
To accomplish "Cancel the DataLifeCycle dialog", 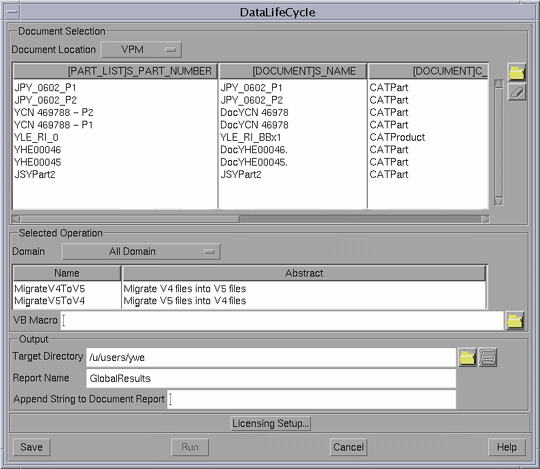I will [349, 447].
